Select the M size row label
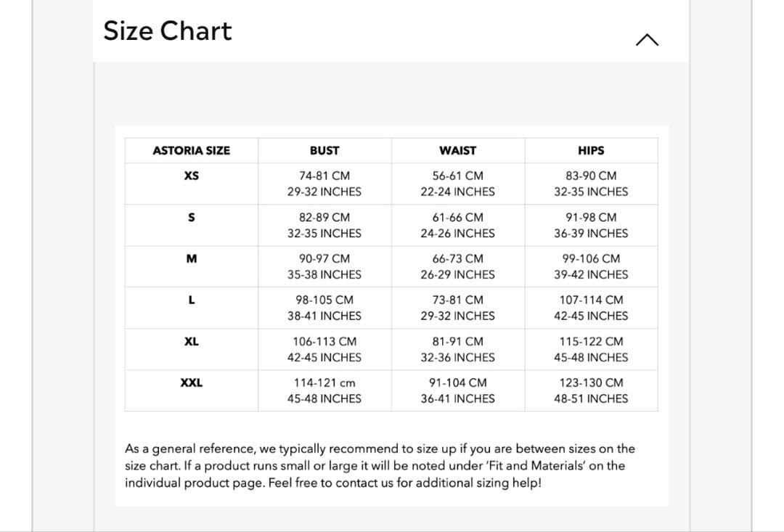784x532 pixels. coord(192,258)
